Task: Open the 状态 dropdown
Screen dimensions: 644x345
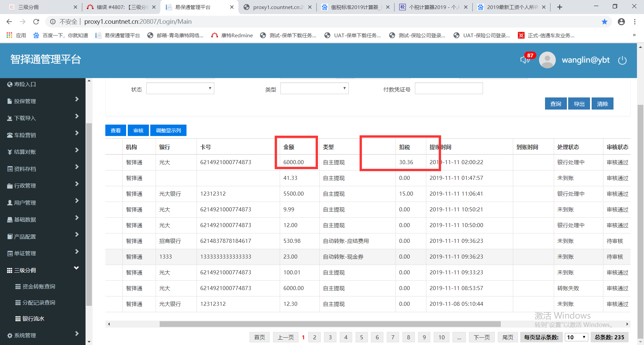Action: click(x=180, y=89)
